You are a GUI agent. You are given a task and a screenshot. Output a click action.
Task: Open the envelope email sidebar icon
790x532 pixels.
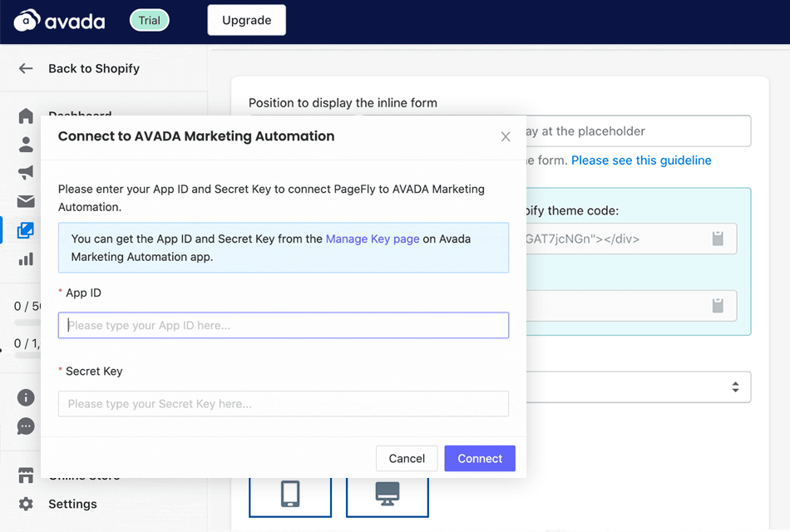(26, 201)
